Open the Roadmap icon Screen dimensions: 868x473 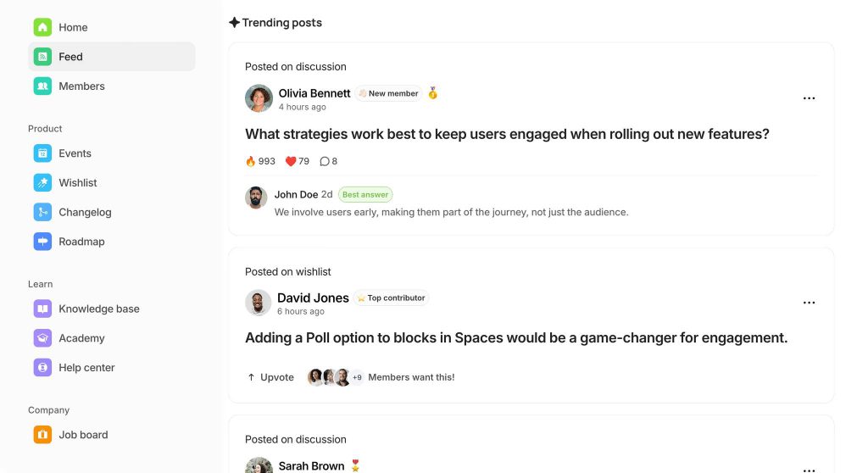(x=42, y=242)
